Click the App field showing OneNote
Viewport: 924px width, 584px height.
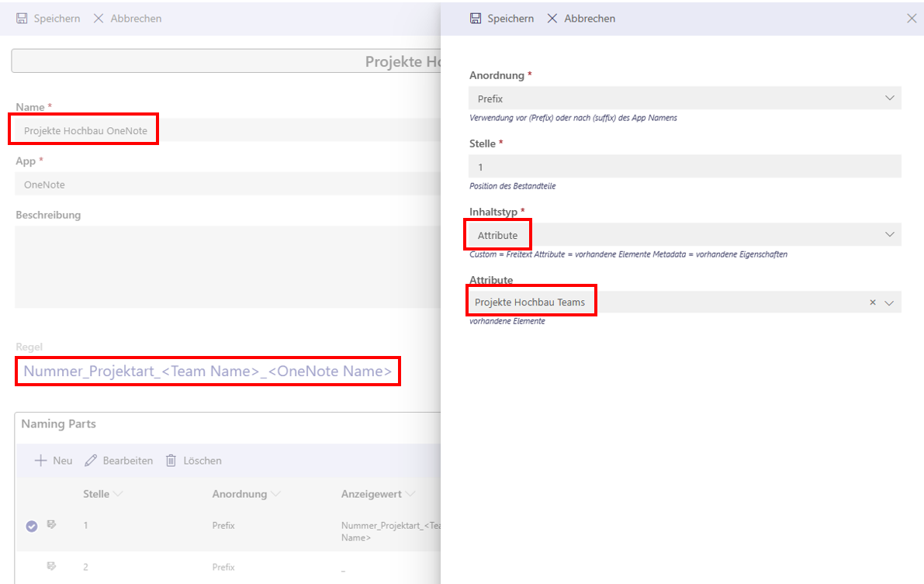[227, 184]
